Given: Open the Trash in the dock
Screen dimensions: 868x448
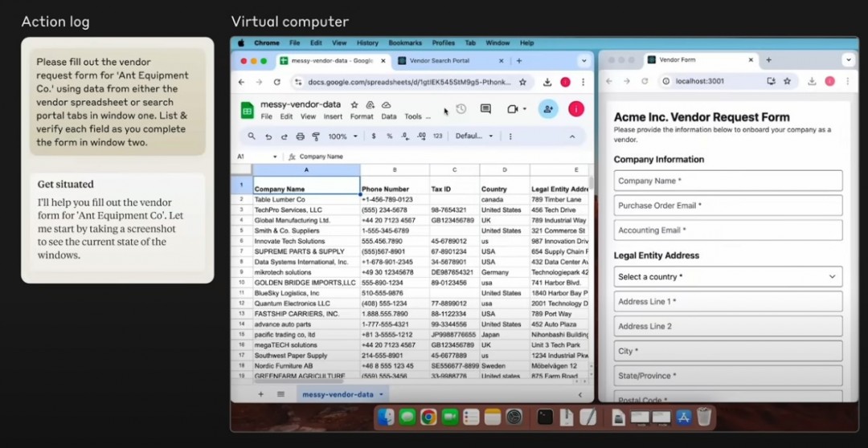Looking at the screenshot, I should pos(703,417).
